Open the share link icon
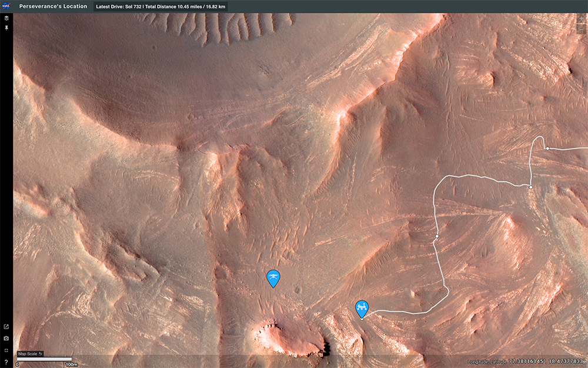588x368 pixels. coord(6,327)
